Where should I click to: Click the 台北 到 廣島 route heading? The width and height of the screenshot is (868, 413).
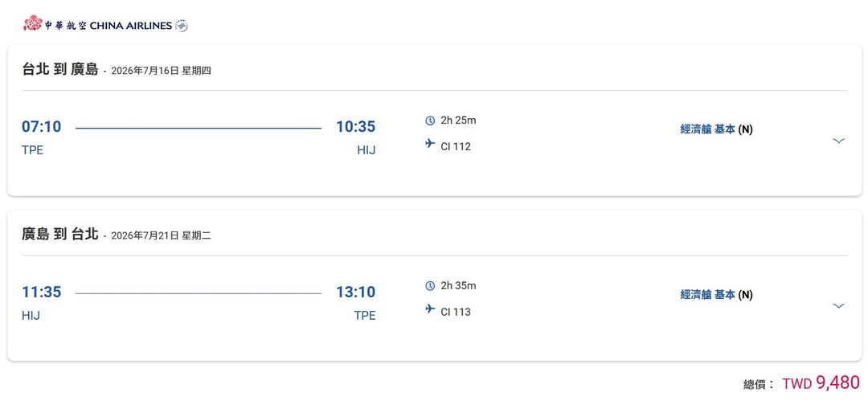tap(60, 69)
